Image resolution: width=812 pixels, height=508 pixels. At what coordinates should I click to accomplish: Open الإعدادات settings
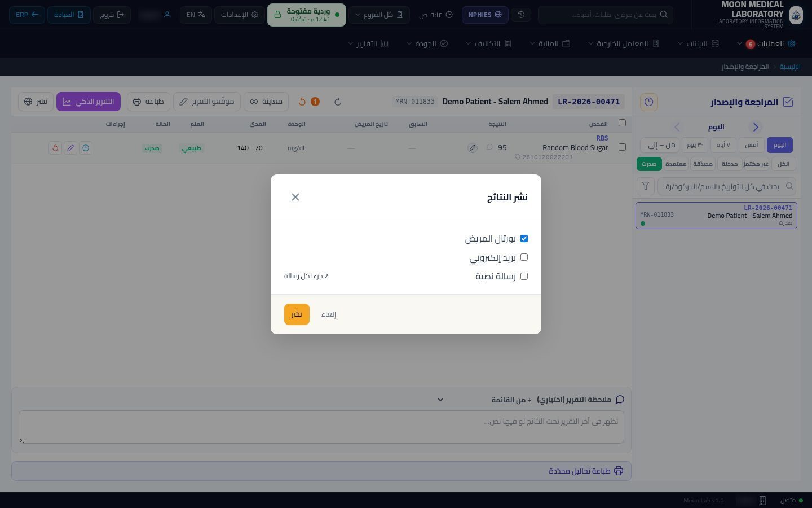tap(240, 15)
